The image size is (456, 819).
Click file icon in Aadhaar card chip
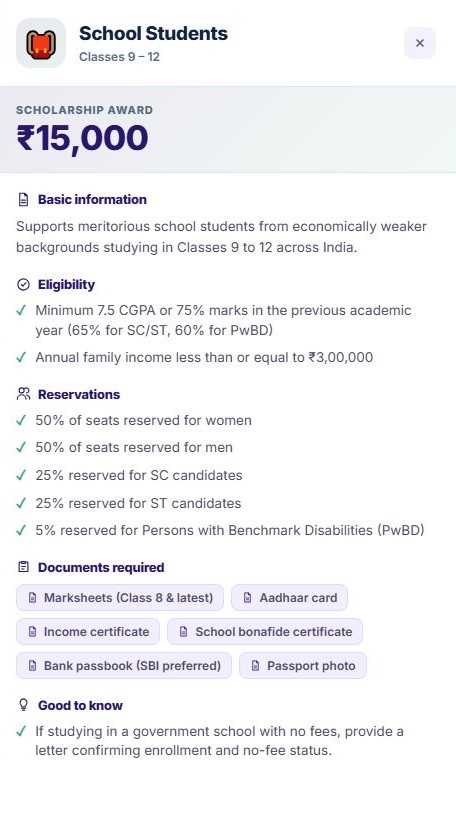point(248,598)
